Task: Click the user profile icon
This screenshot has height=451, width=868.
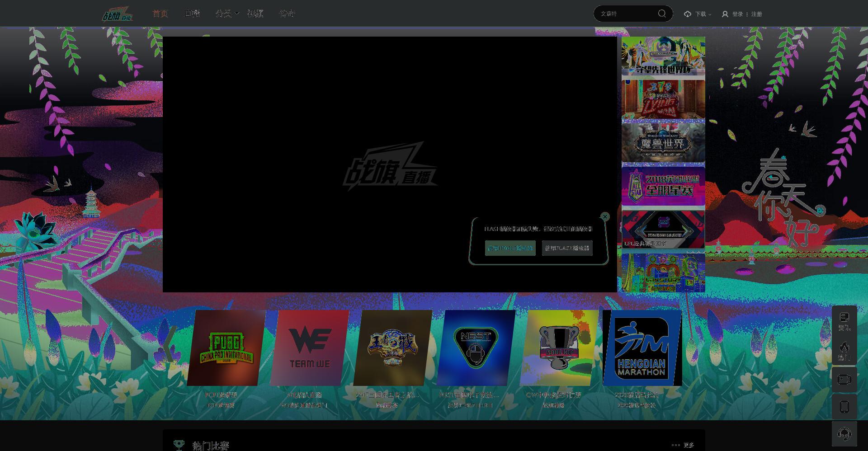Action: coord(725,14)
